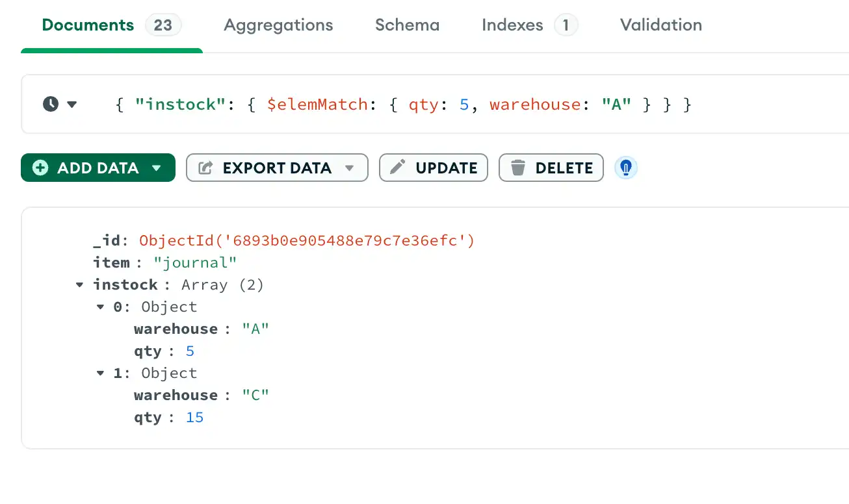
Task: Collapse object 0 in the instock array
Action: pyautogui.click(x=101, y=307)
